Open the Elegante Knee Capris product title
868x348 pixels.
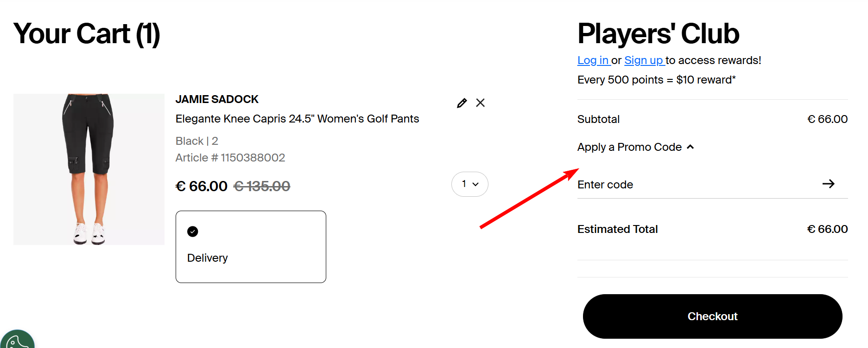[x=297, y=119]
